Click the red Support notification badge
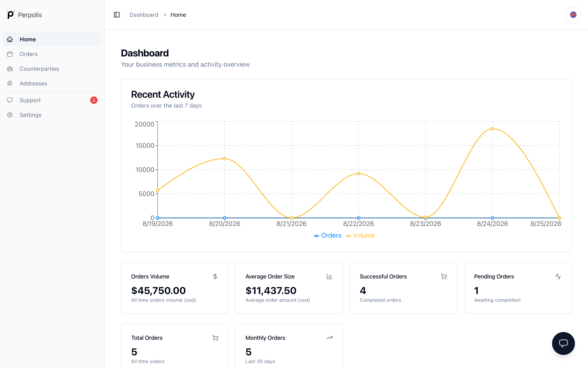 (94, 100)
